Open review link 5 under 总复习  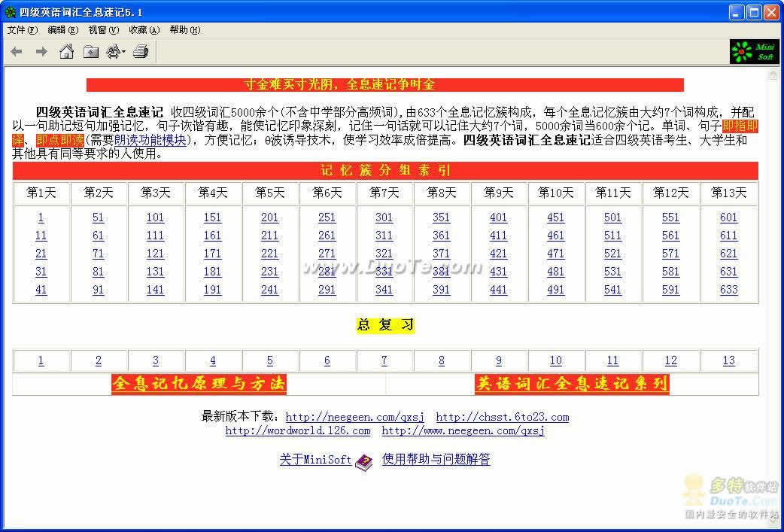click(x=269, y=360)
